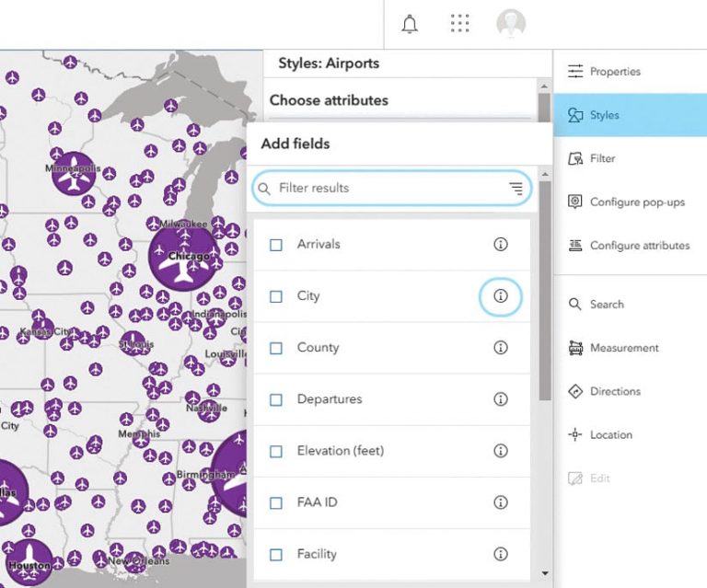This screenshot has height=588, width=707.
Task: Open the Directions tool label
Action: coord(615,391)
